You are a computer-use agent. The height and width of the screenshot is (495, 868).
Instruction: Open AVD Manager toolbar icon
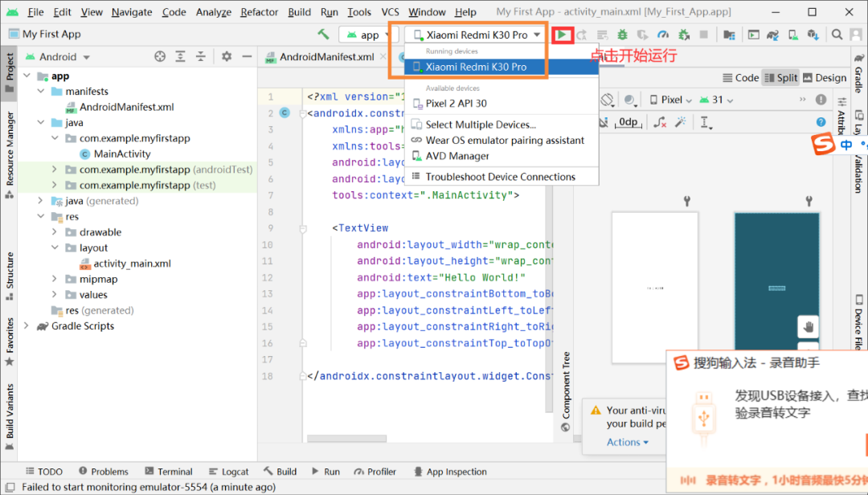click(x=793, y=35)
